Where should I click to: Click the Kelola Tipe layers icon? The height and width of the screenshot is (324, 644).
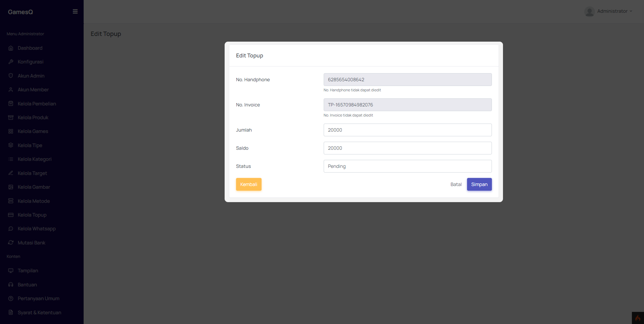tap(11, 145)
